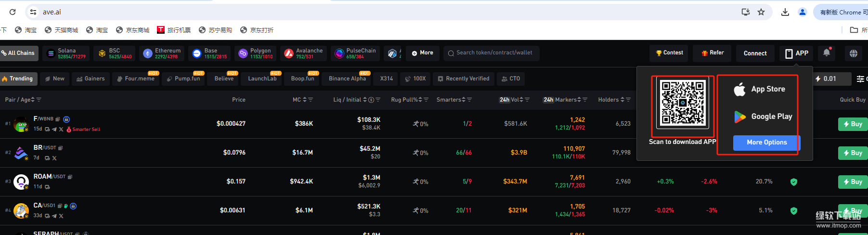This screenshot has height=235, width=868.
Task: Click the globe language icon
Action: tap(854, 53)
